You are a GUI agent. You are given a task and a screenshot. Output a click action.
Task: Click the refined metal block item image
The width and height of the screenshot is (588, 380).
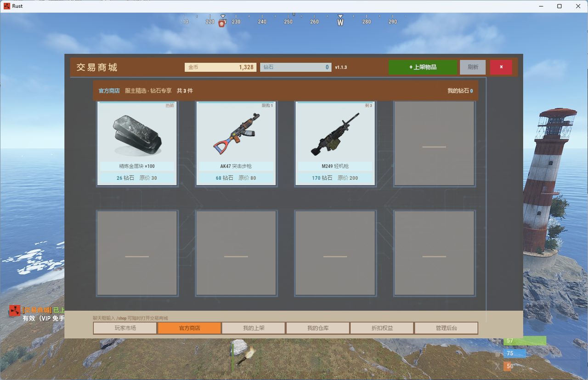pos(137,135)
